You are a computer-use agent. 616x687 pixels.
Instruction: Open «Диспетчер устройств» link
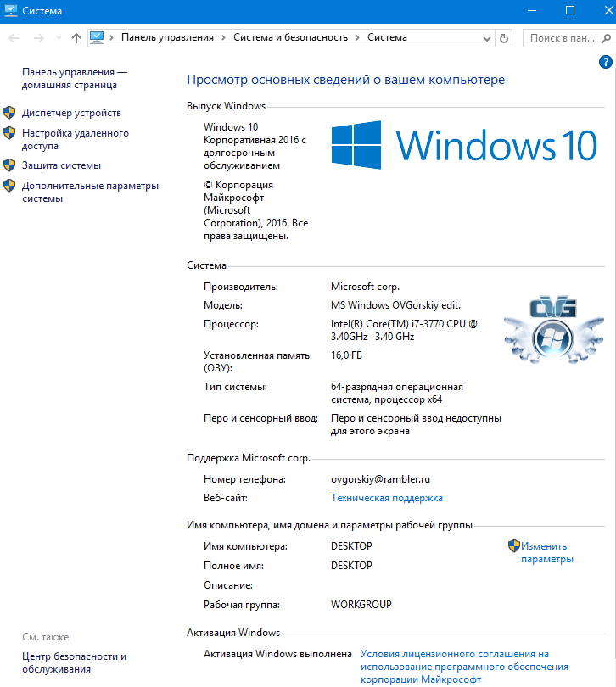point(71,113)
